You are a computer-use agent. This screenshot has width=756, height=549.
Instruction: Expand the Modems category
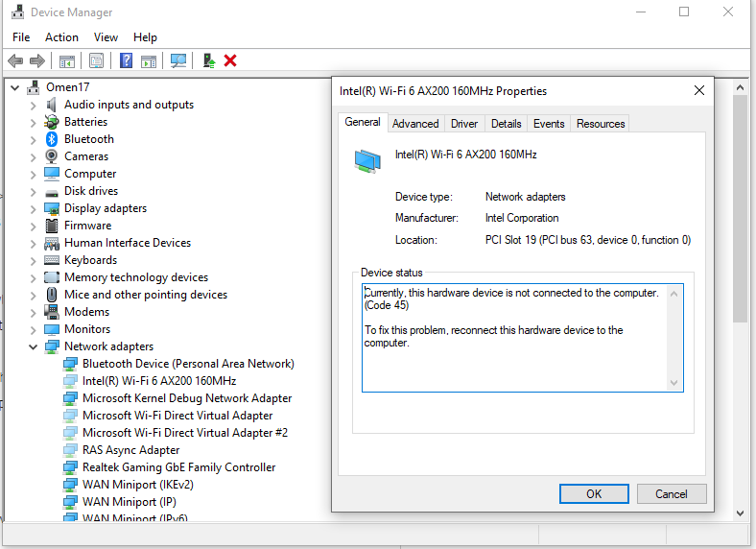[34, 312]
